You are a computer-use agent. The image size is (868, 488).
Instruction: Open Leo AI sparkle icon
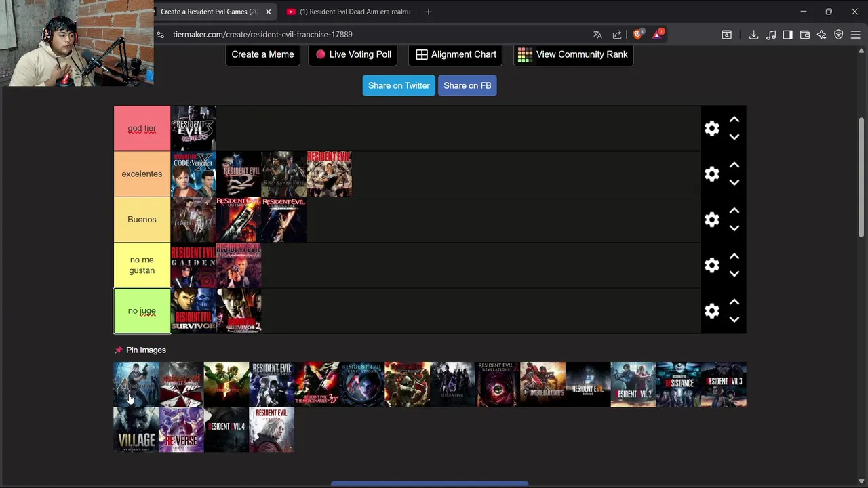(822, 35)
